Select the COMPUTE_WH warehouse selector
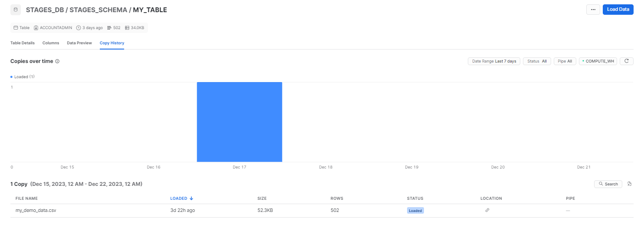 598,61
